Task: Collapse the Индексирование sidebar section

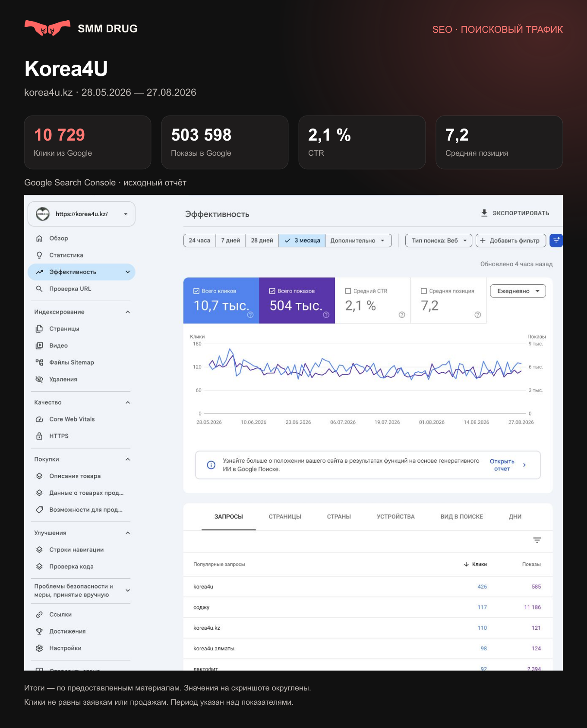Action: (x=128, y=312)
